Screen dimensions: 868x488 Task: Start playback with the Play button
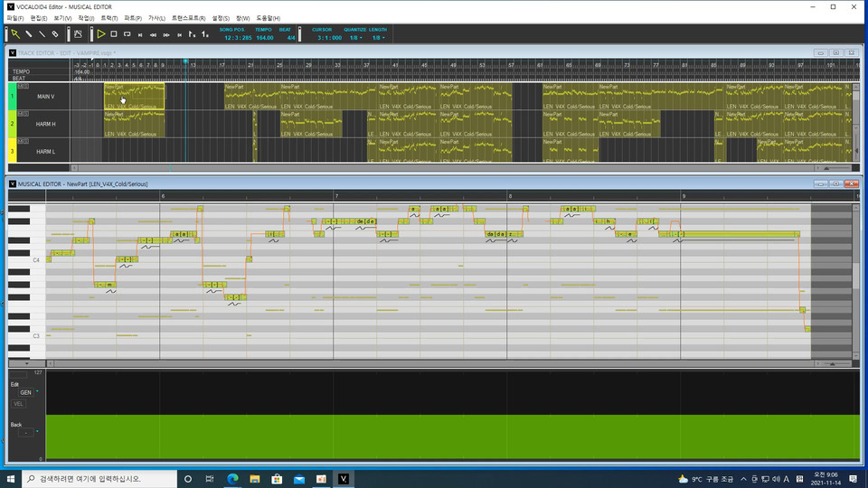point(100,34)
